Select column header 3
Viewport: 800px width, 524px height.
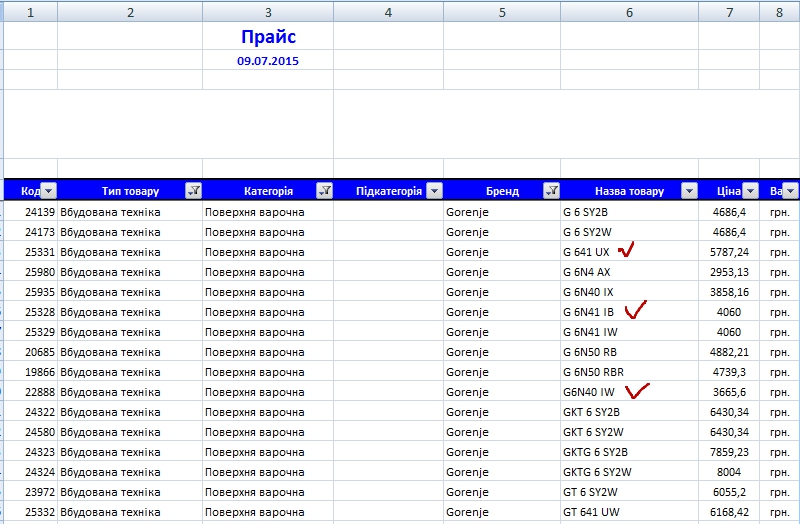[268, 12]
